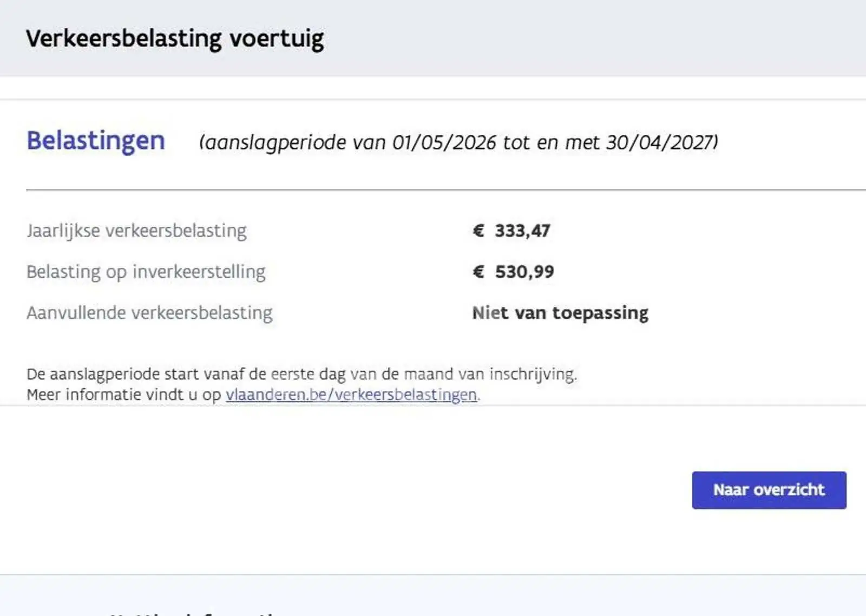Screen dimensions: 866x616
Task: Click the partially visible heading at the bottom
Action: coord(195,613)
